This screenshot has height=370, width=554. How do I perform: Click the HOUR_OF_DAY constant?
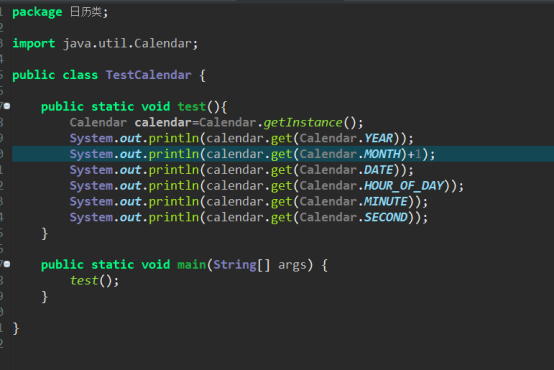tap(404, 186)
